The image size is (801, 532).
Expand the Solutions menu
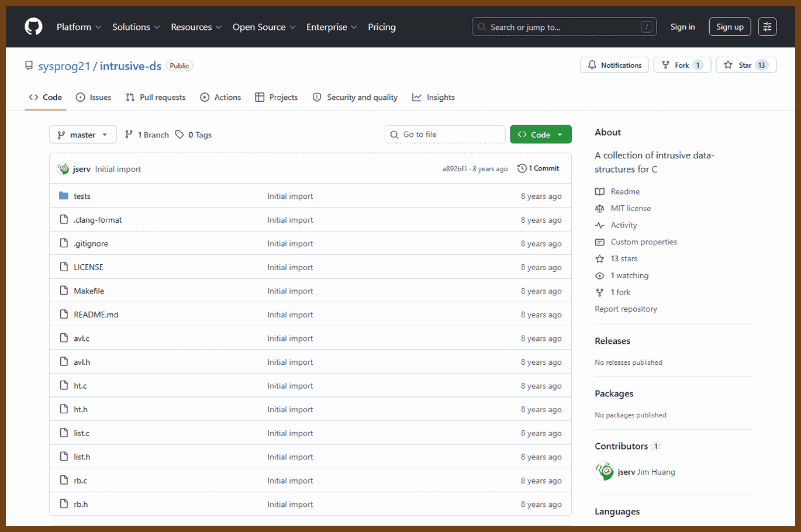pyautogui.click(x=136, y=27)
